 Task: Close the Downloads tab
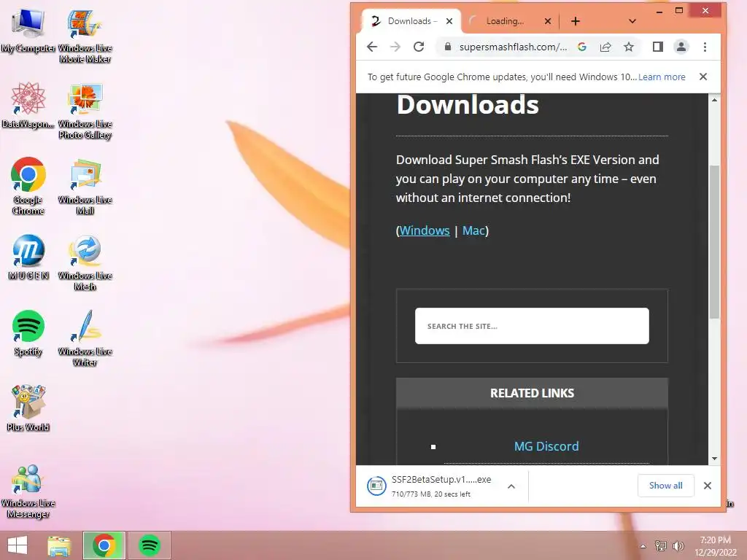pyautogui.click(x=449, y=21)
